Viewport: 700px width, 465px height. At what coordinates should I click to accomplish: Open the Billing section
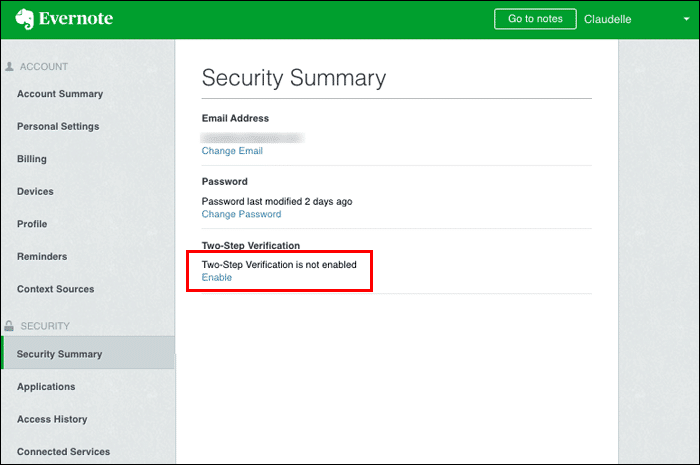coord(32,159)
